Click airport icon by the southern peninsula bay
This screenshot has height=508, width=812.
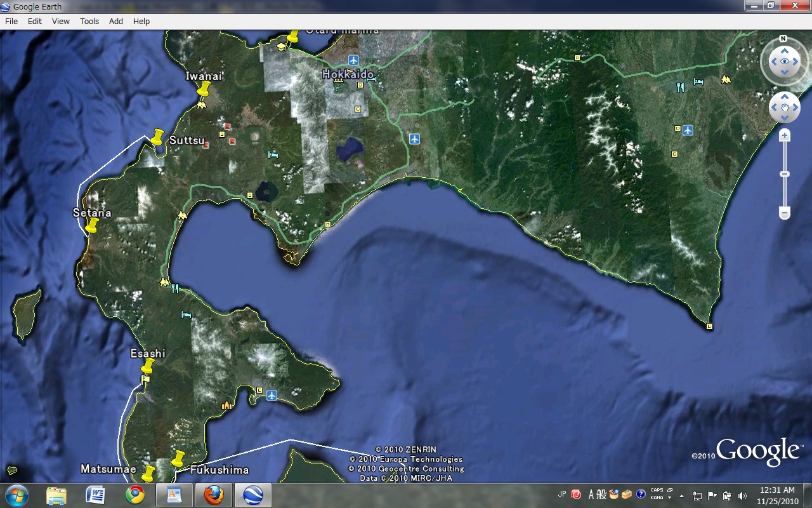coord(272,396)
